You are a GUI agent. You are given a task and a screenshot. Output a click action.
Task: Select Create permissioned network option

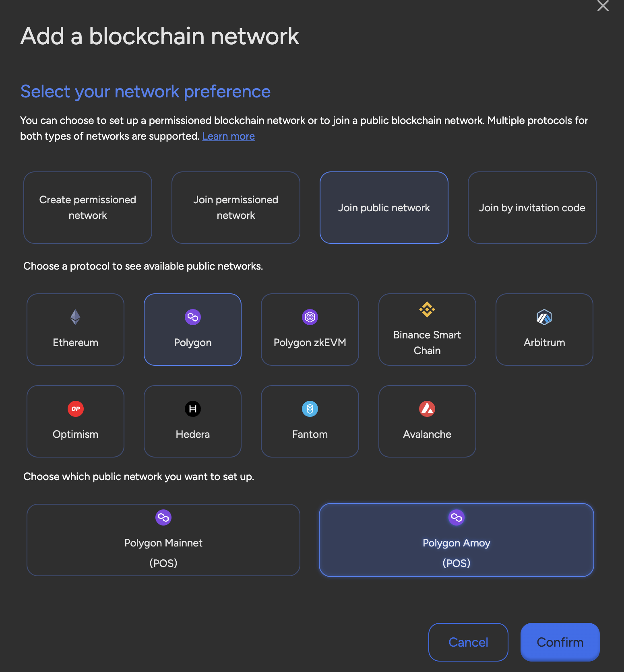pos(88,208)
